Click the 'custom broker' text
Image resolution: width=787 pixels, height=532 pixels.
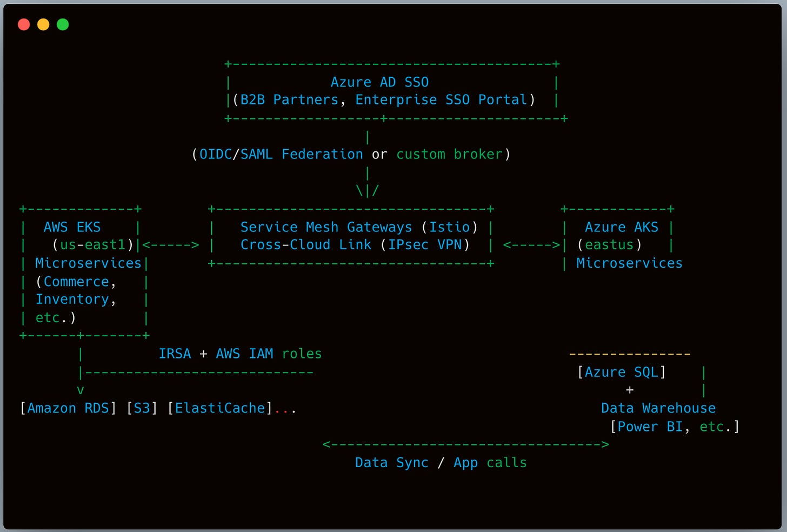(x=449, y=155)
